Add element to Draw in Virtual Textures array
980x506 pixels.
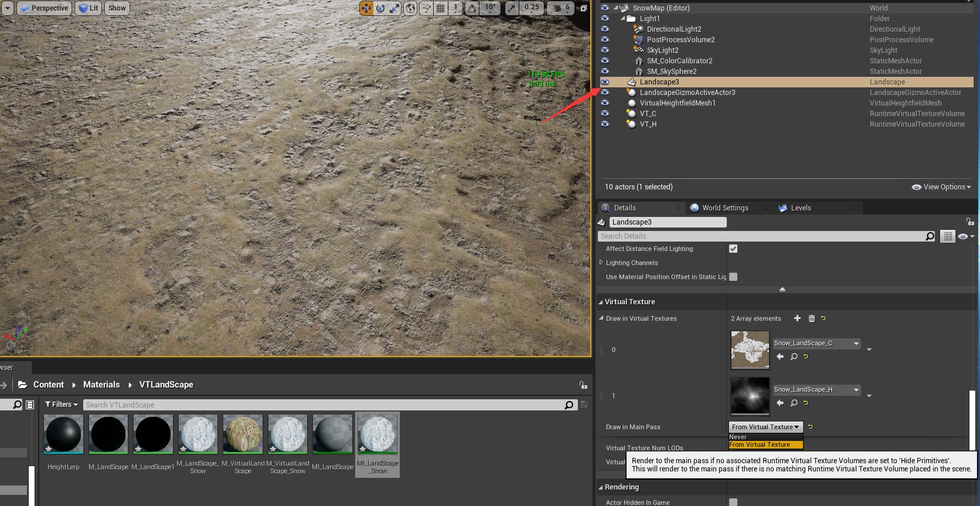[797, 318]
